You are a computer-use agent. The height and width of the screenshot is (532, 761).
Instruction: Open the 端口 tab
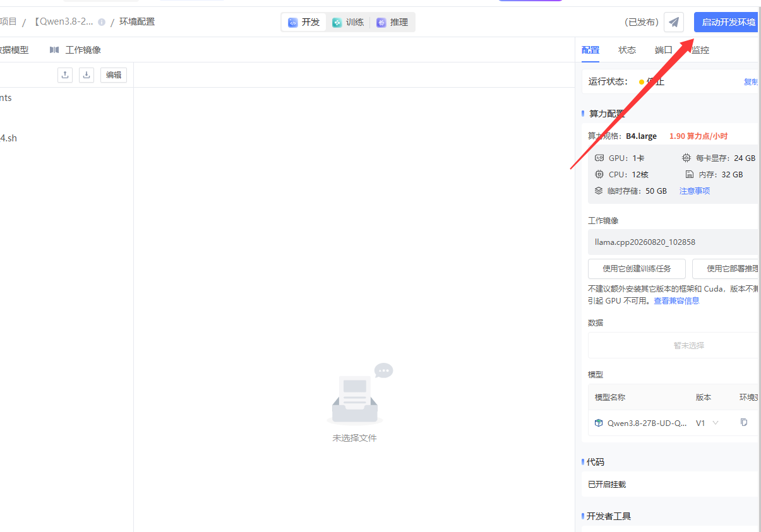click(x=664, y=50)
